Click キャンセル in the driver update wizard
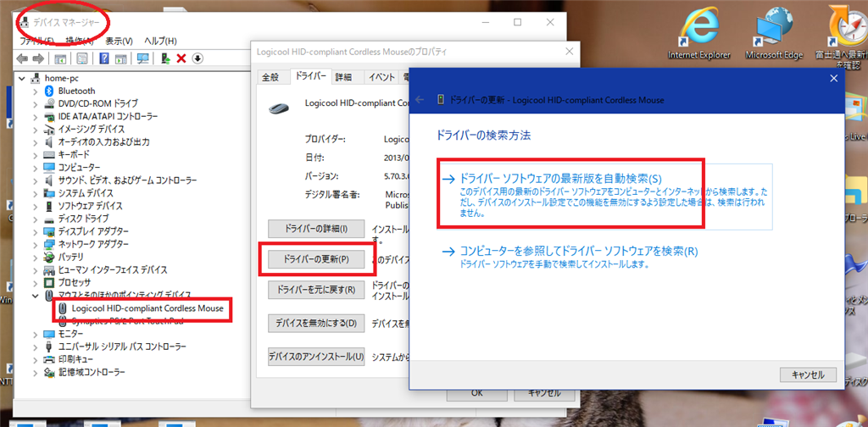 tap(808, 374)
